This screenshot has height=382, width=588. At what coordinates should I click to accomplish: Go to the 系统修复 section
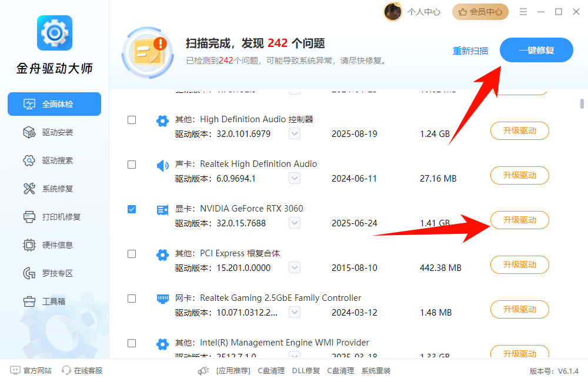(54, 189)
